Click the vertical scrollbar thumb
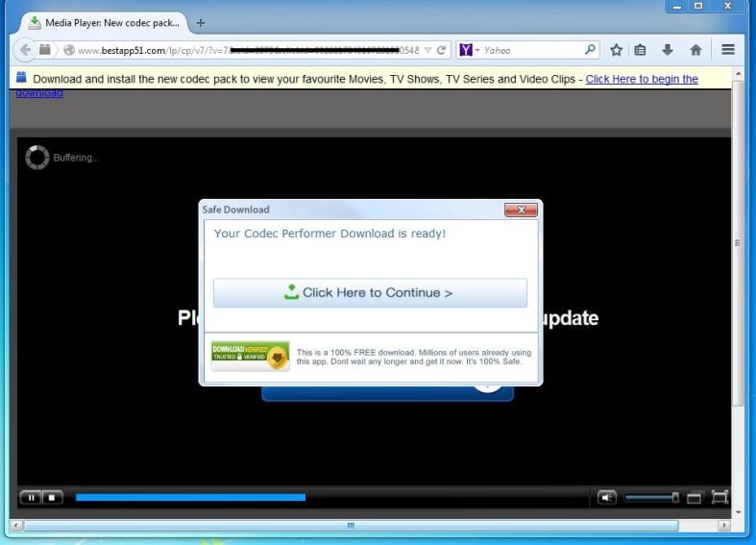Image resolution: width=756 pixels, height=545 pixels. (738, 243)
